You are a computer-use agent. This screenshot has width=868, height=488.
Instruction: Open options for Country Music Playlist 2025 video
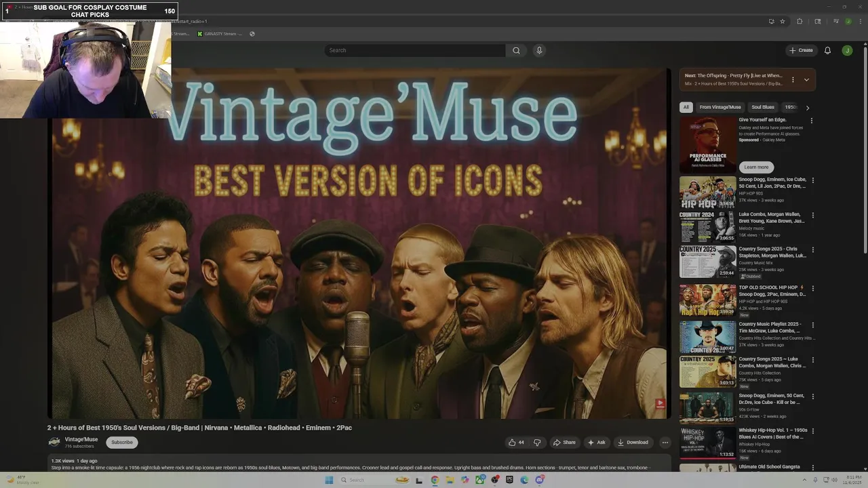point(812,325)
